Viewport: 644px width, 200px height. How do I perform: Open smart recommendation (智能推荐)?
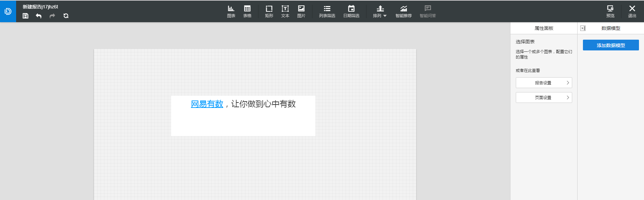pos(404,11)
